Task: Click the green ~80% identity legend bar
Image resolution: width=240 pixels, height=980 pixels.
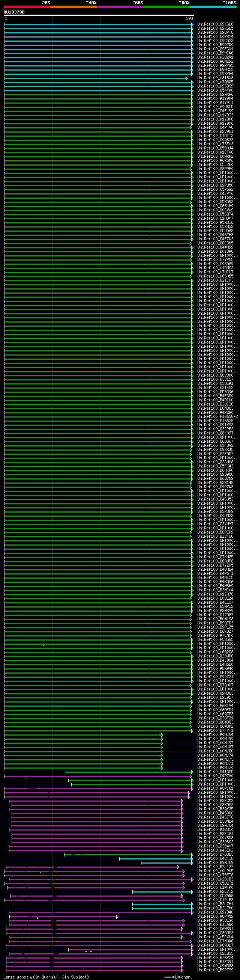Action: (166, 7)
